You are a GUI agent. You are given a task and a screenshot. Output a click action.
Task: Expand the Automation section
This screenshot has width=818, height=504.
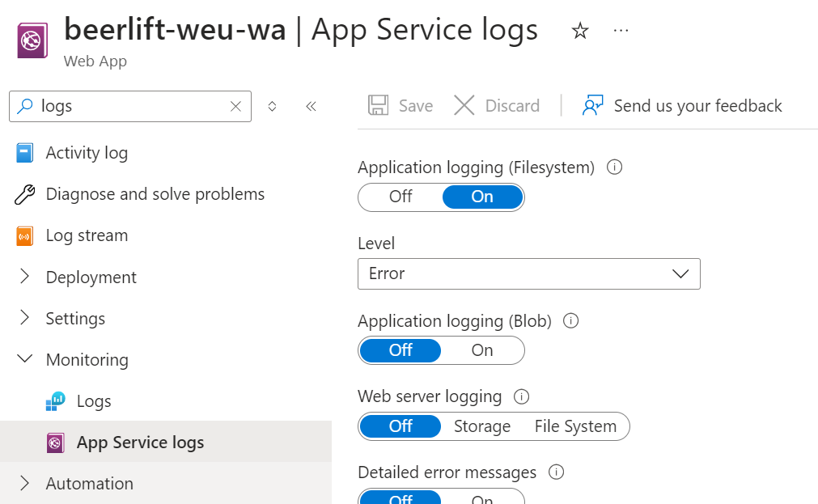[24, 483]
